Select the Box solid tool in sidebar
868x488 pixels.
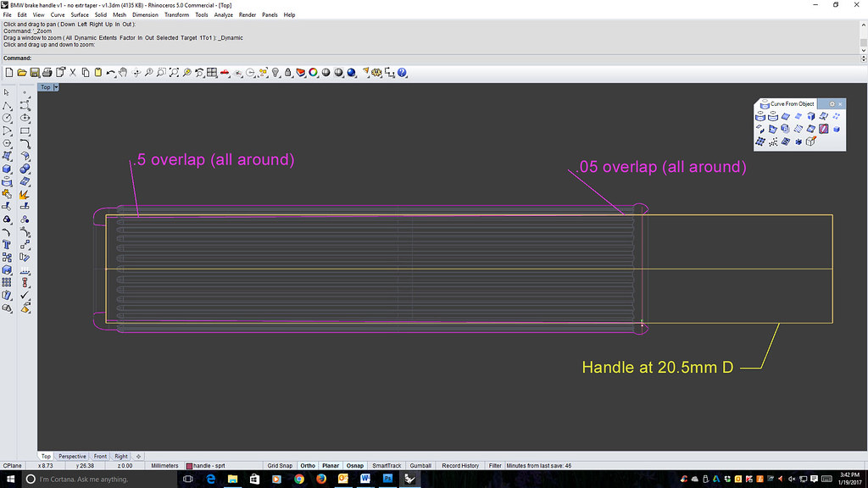click(7, 169)
